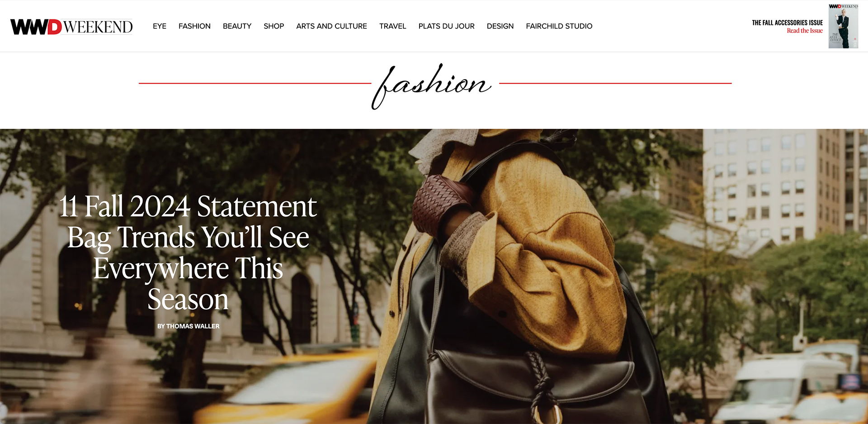Click the WWD Weekend logo

[71, 27]
